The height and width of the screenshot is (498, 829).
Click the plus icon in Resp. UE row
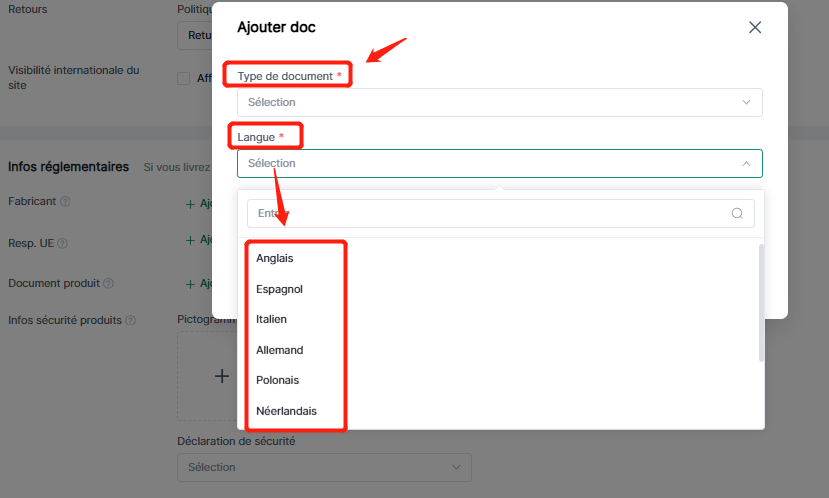point(190,240)
